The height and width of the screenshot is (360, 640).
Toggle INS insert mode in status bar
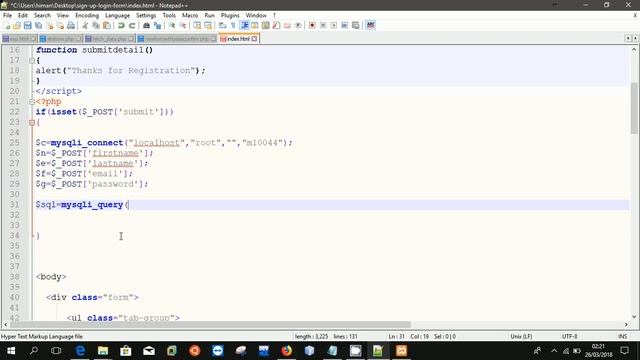point(622,336)
